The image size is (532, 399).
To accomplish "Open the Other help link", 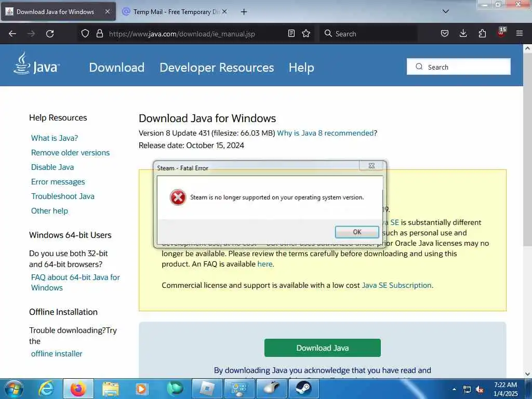I will [x=49, y=211].
